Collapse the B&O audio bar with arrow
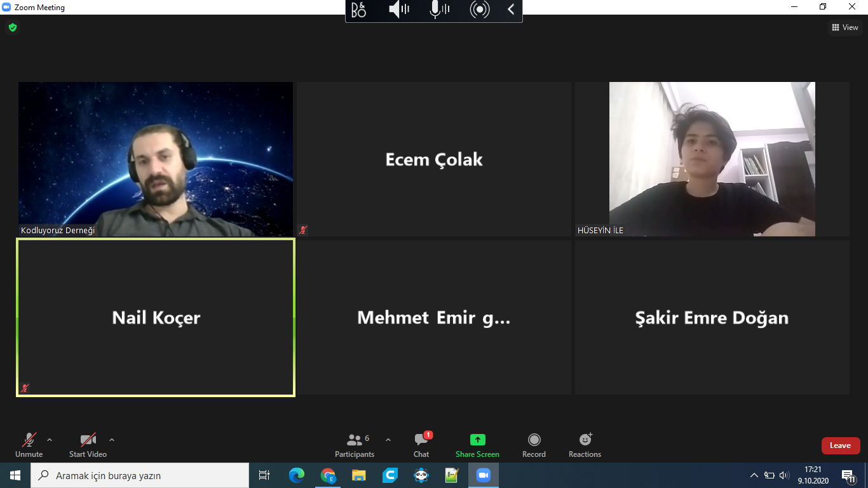 tap(511, 10)
